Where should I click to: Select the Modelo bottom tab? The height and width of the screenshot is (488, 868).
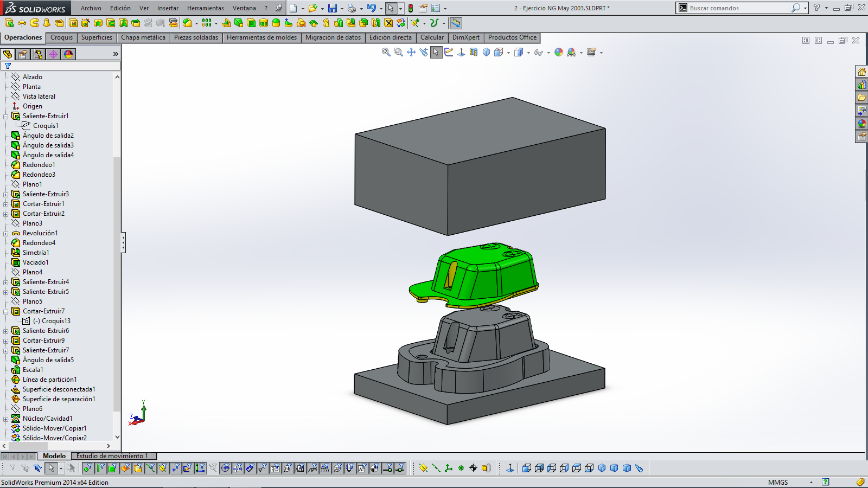tap(54, 456)
